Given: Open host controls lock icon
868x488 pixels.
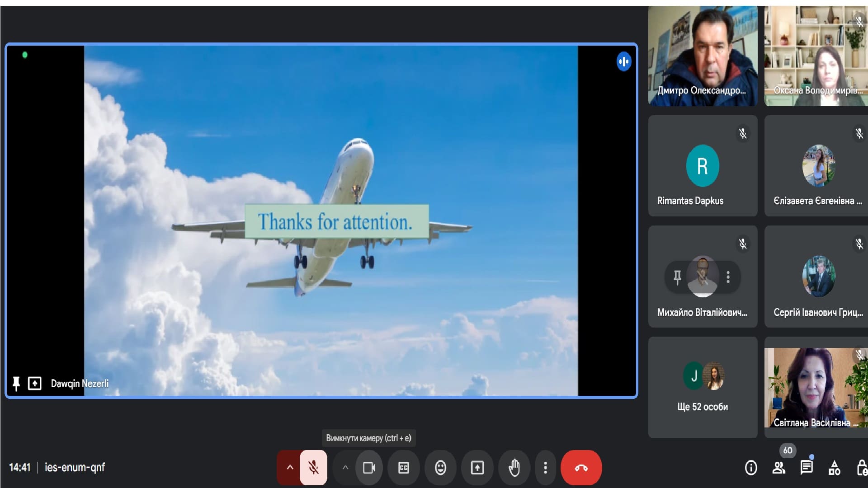Looking at the screenshot, I should (x=862, y=468).
